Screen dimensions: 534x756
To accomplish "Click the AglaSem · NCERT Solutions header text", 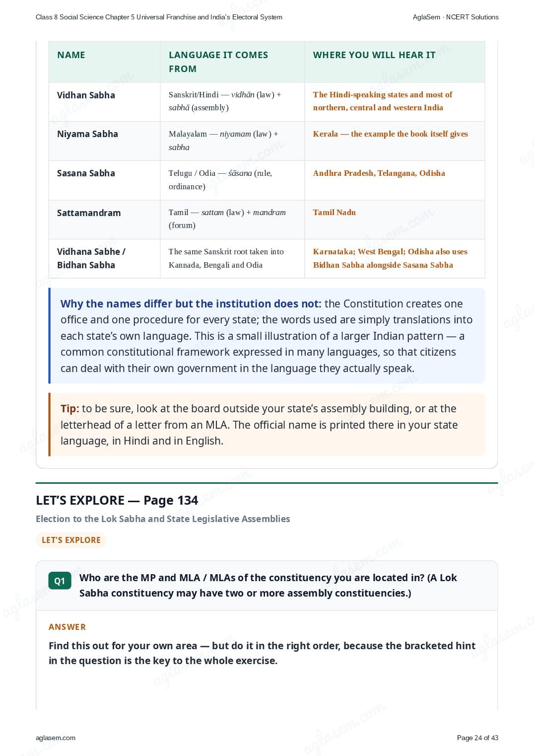I will (x=456, y=17).
